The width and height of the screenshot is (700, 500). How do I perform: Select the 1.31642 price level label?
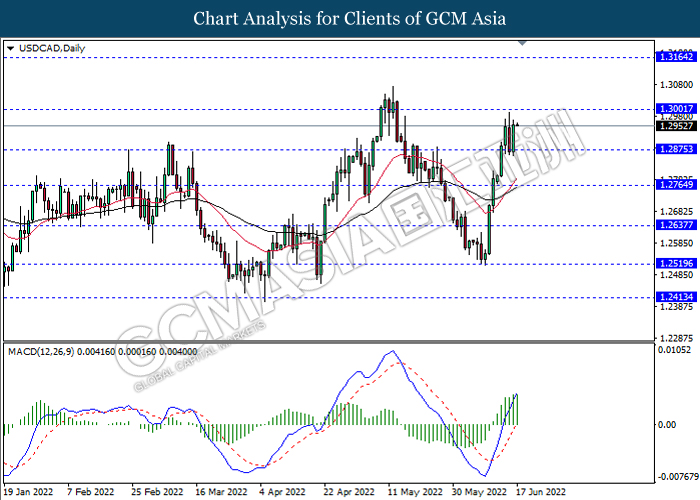(x=676, y=57)
